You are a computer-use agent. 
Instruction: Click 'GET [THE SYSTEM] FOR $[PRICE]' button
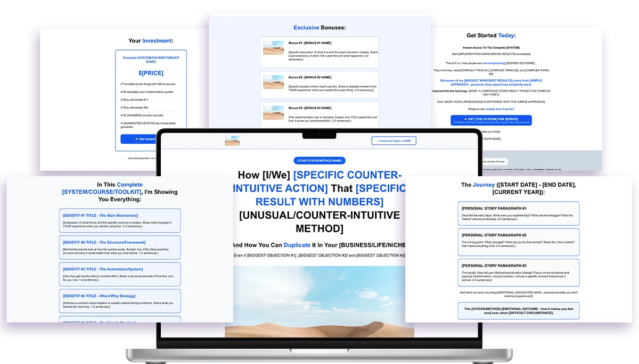pos(491,120)
